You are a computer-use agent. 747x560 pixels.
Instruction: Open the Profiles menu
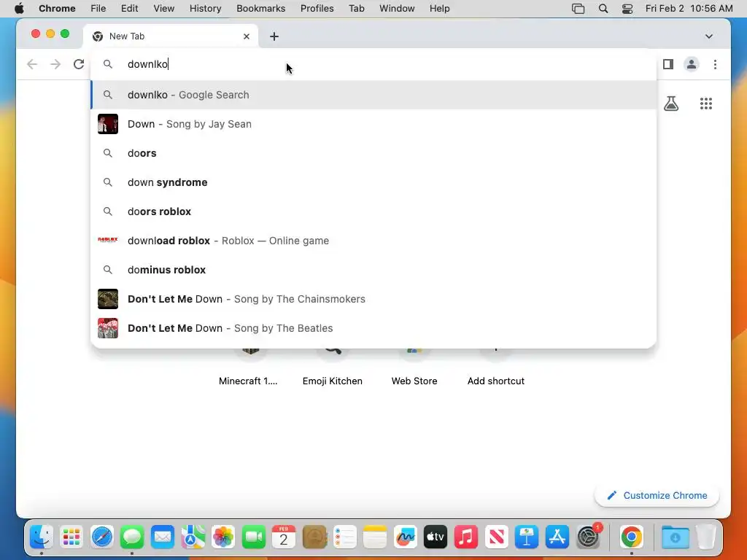[x=317, y=9]
